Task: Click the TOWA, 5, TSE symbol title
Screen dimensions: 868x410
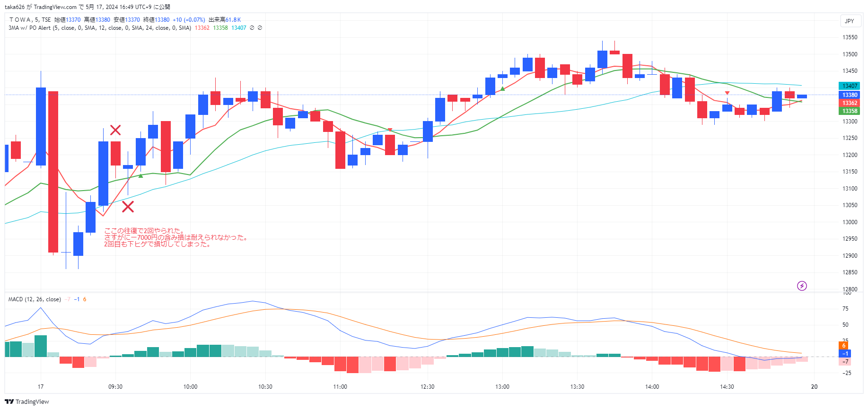Action: tap(30, 20)
